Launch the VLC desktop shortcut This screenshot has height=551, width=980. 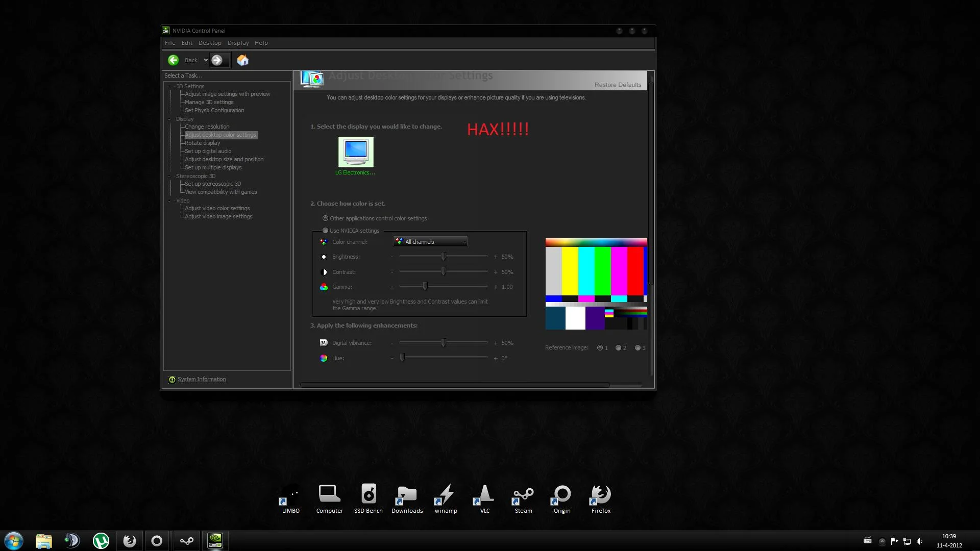485,498
